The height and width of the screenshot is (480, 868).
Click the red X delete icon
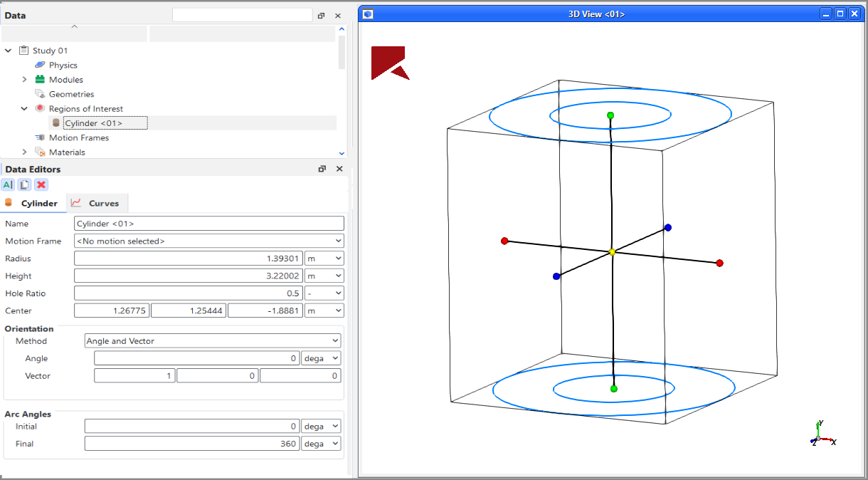point(41,184)
